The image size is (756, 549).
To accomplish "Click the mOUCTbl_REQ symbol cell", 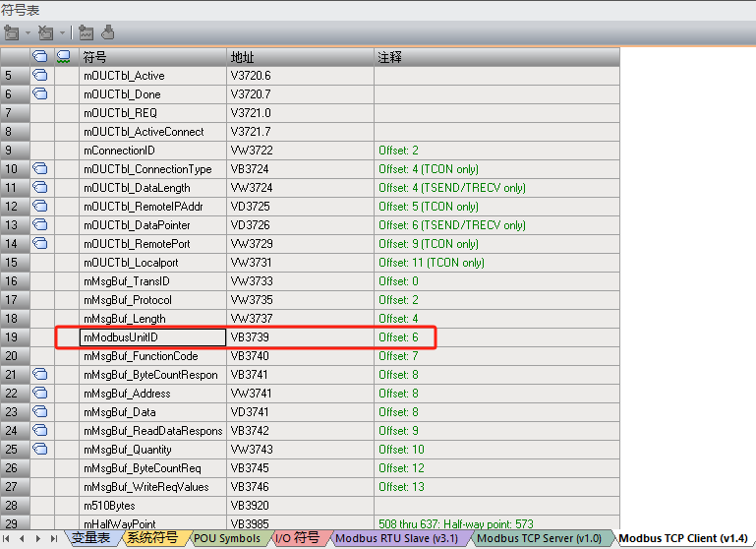I will [x=152, y=112].
